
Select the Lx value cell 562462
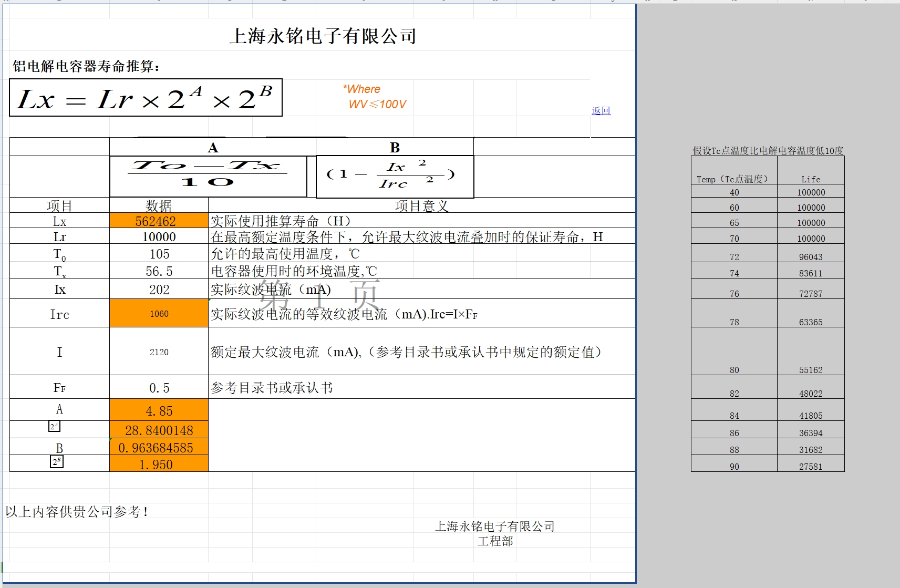pos(159,221)
